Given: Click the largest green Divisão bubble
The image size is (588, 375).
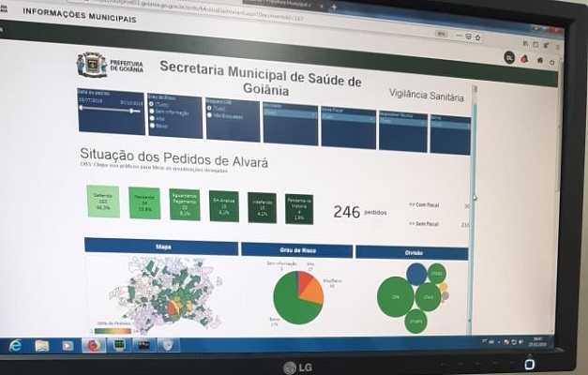Looking at the screenshot, I should tap(396, 297).
